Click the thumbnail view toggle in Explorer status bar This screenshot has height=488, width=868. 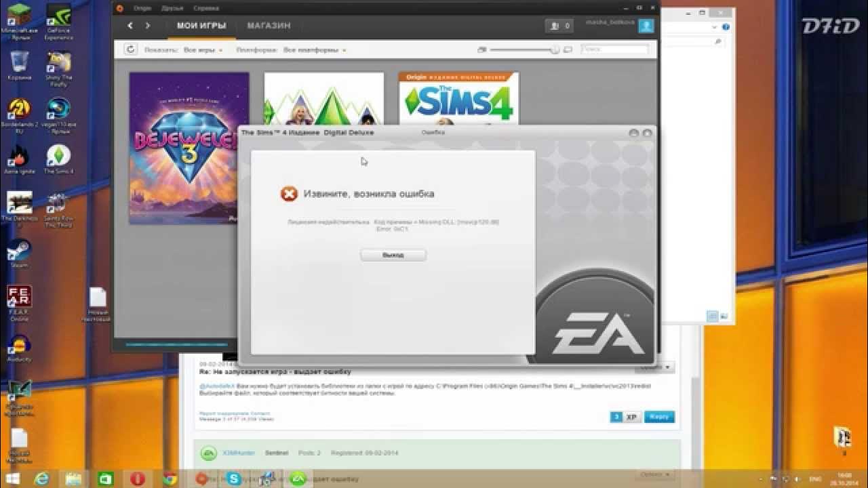(724, 316)
